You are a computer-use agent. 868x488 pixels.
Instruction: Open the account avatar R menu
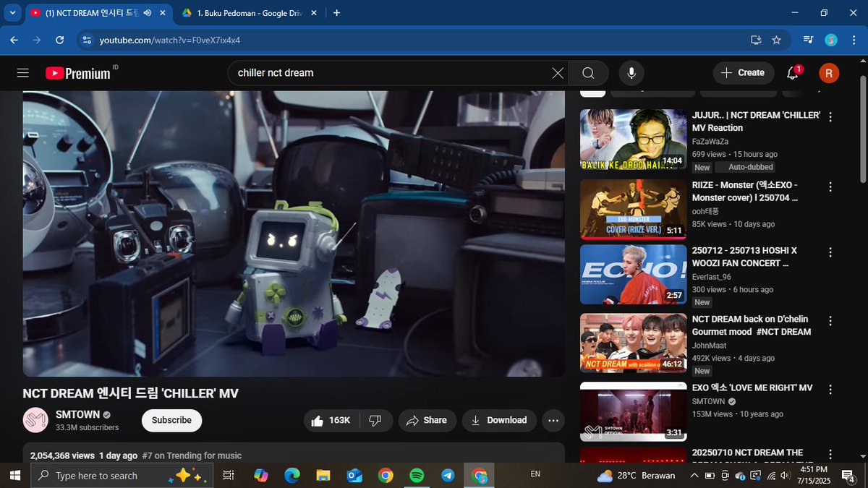coord(829,72)
